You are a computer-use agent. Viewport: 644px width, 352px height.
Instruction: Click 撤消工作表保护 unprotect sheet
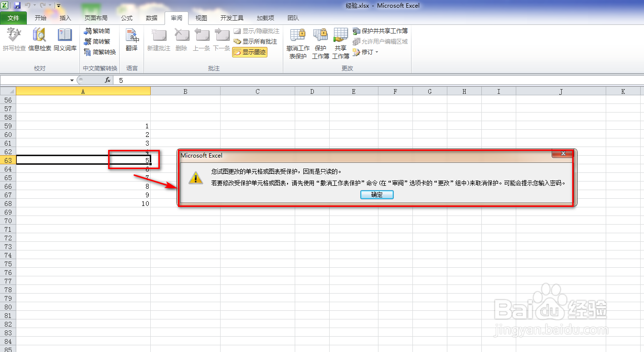[x=298, y=43]
